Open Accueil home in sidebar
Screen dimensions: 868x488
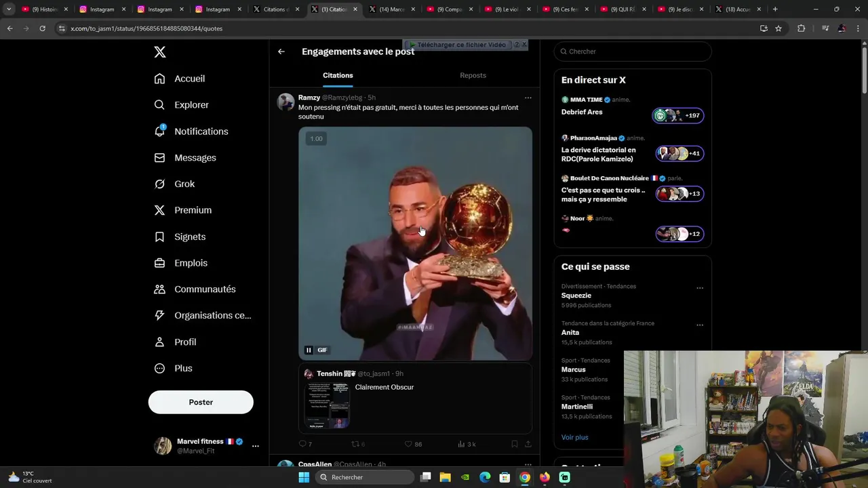pos(180,79)
